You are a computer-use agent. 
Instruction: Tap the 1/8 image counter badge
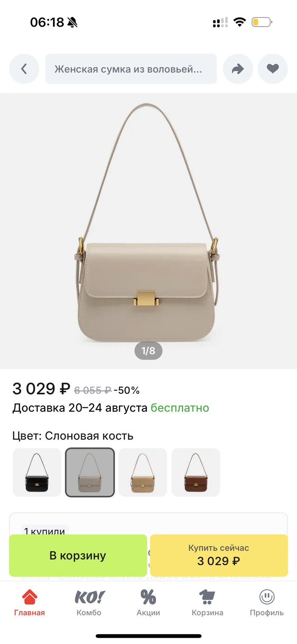(x=148, y=351)
